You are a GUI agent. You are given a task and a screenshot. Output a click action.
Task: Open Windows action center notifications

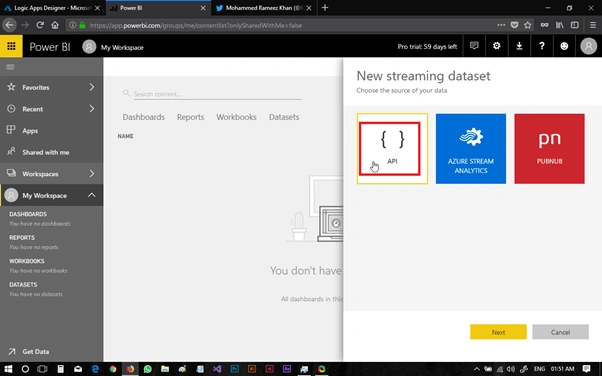point(586,369)
